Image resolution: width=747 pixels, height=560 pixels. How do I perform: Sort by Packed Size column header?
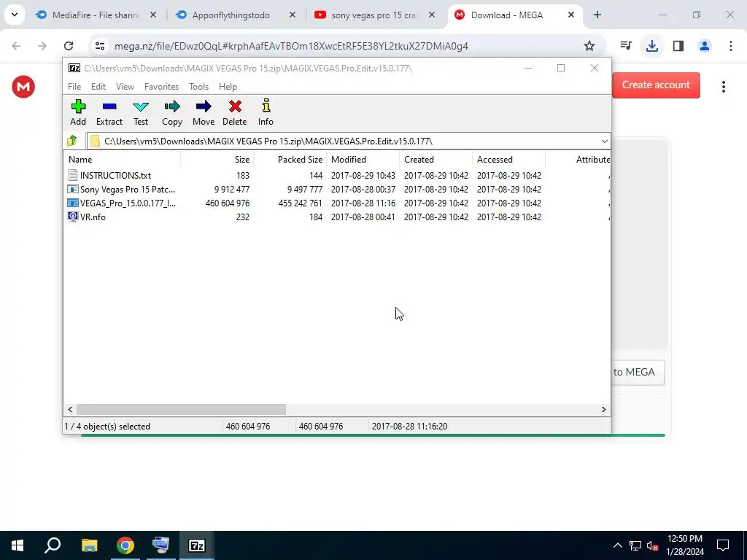pyautogui.click(x=290, y=160)
